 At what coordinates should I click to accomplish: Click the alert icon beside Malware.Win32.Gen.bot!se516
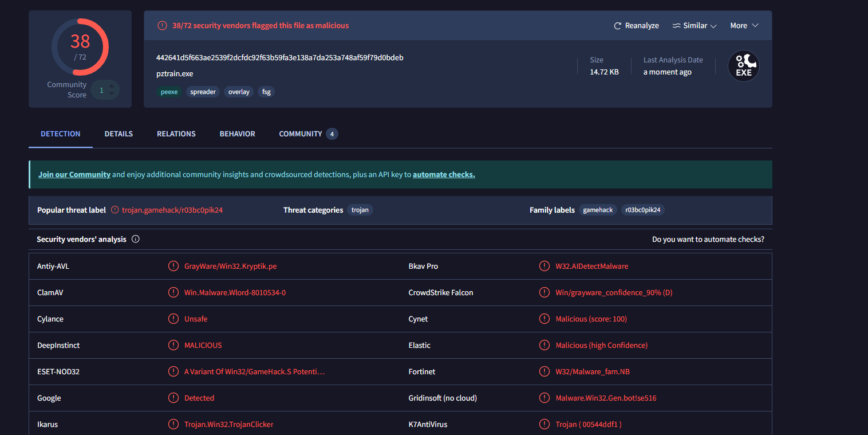tap(545, 398)
